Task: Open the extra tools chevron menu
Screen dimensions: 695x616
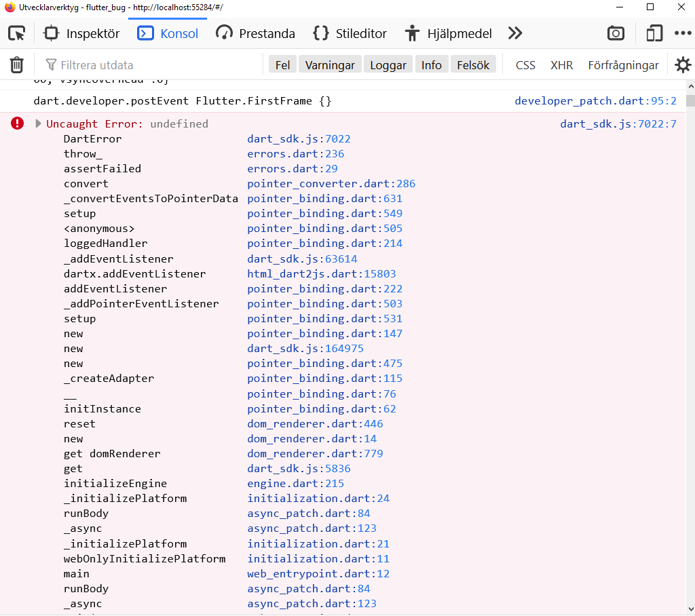Action: [514, 33]
